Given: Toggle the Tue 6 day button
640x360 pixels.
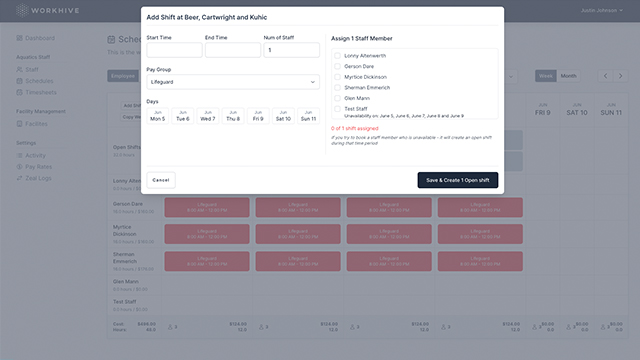Looking at the screenshot, I should pyautogui.click(x=182, y=116).
